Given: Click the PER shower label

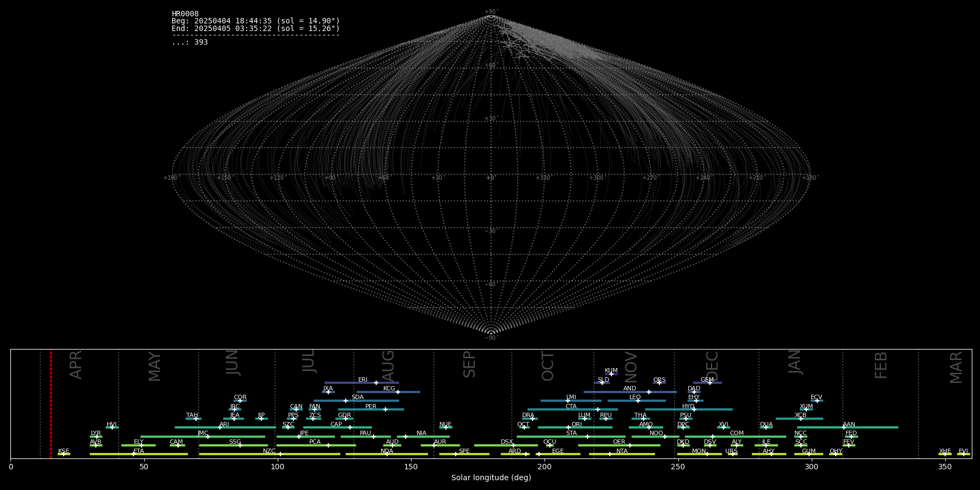Looking at the screenshot, I should click(x=371, y=407).
